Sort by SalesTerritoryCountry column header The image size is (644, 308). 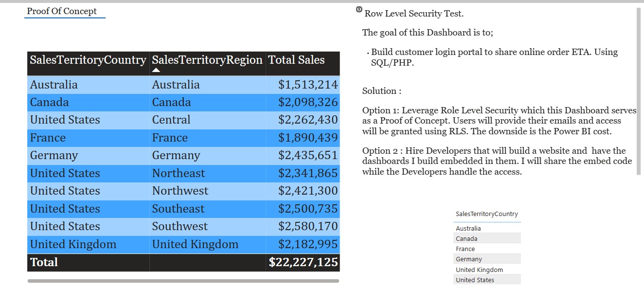[88, 60]
